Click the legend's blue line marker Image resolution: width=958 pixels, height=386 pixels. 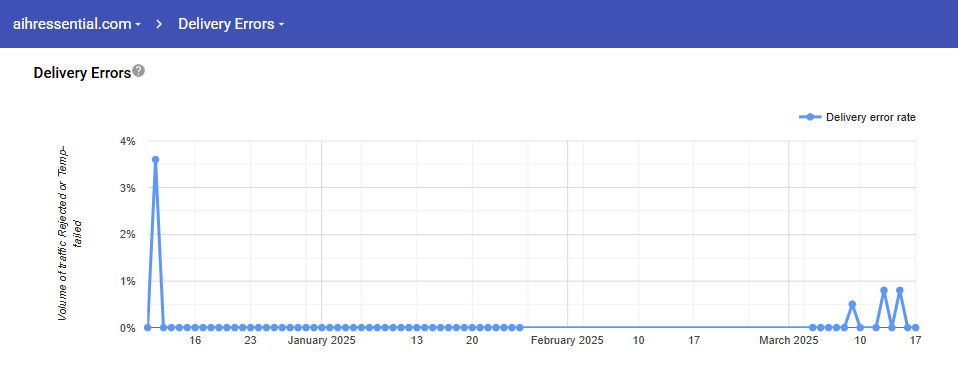click(x=810, y=117)
